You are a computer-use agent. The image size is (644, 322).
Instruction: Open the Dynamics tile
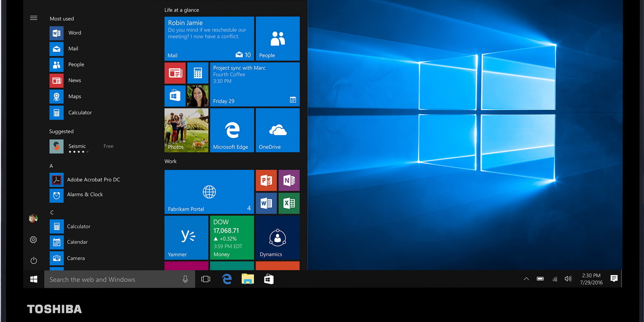(278, 238)
